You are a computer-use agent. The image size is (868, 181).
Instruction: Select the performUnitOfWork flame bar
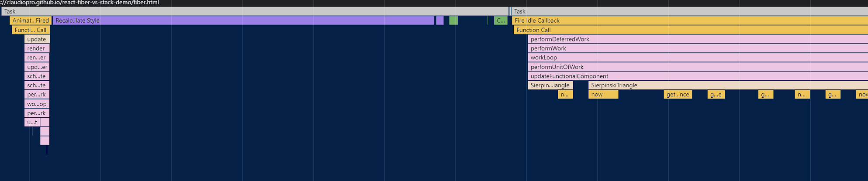697,67
